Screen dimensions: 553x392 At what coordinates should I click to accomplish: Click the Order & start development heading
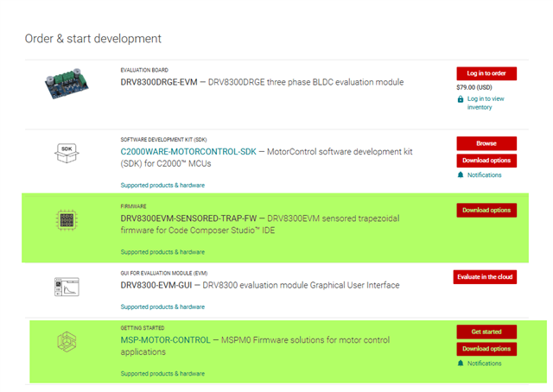(93, 39)
